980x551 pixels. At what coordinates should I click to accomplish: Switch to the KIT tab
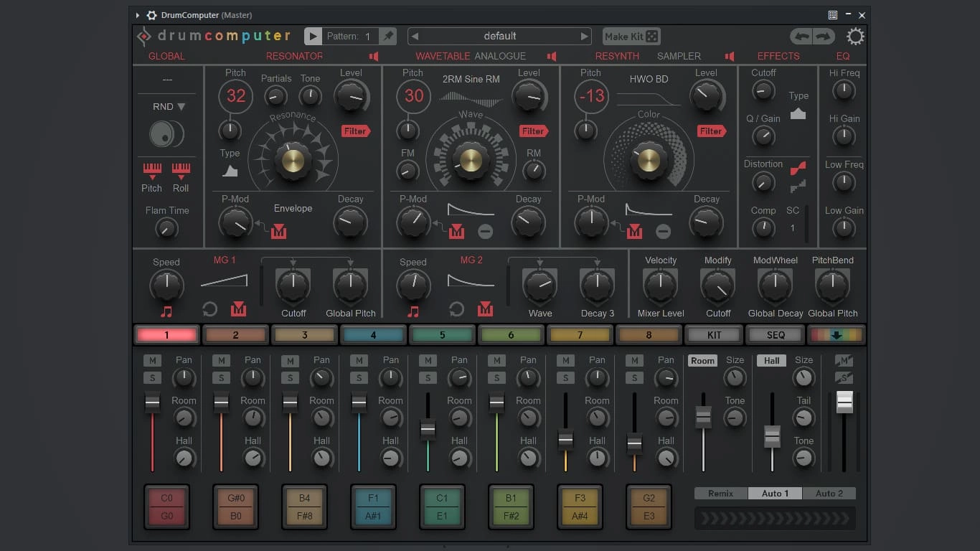(x=714, y=334)
